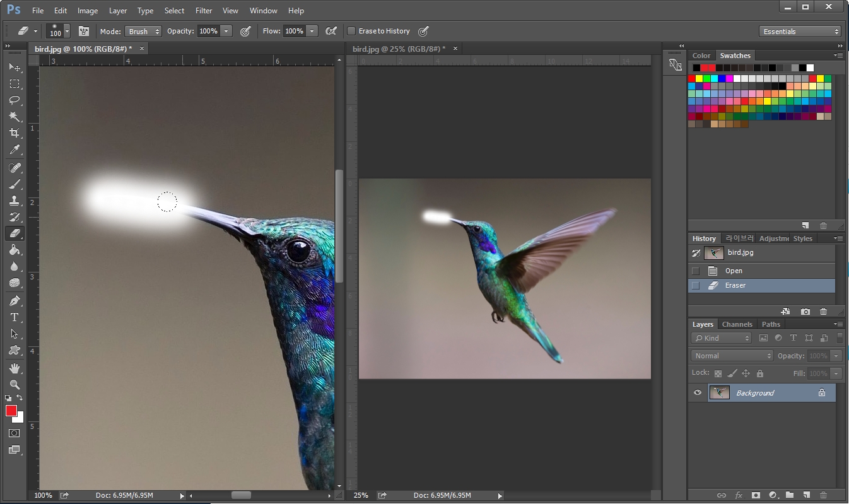This screenshot has height=504, width=849.
Task: Select the Eraser tool in toolbox
Action: click(15, 233)
